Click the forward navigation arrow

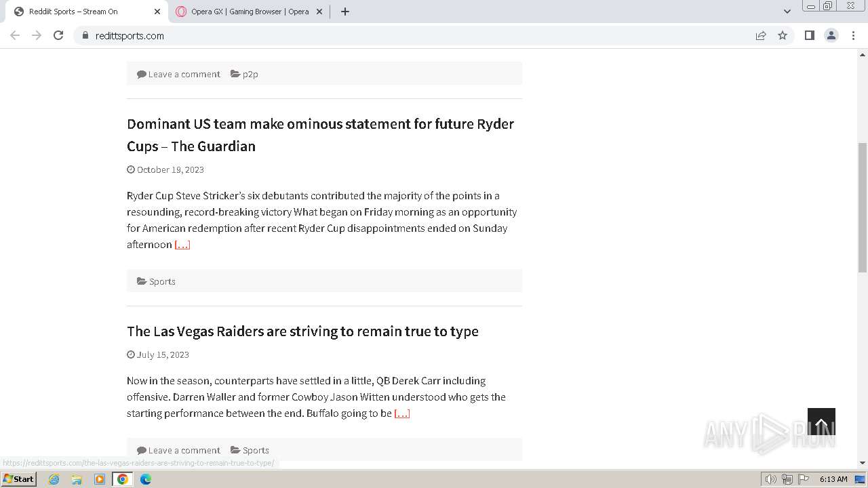37,35
